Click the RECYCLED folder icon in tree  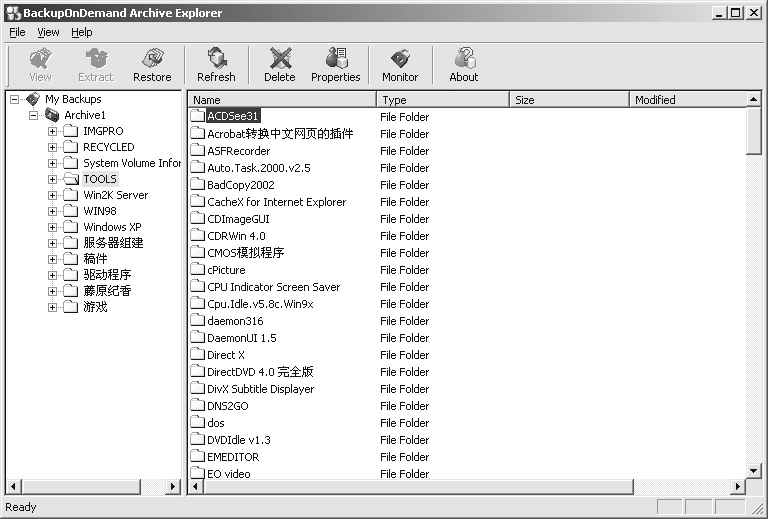click(71, 147)
